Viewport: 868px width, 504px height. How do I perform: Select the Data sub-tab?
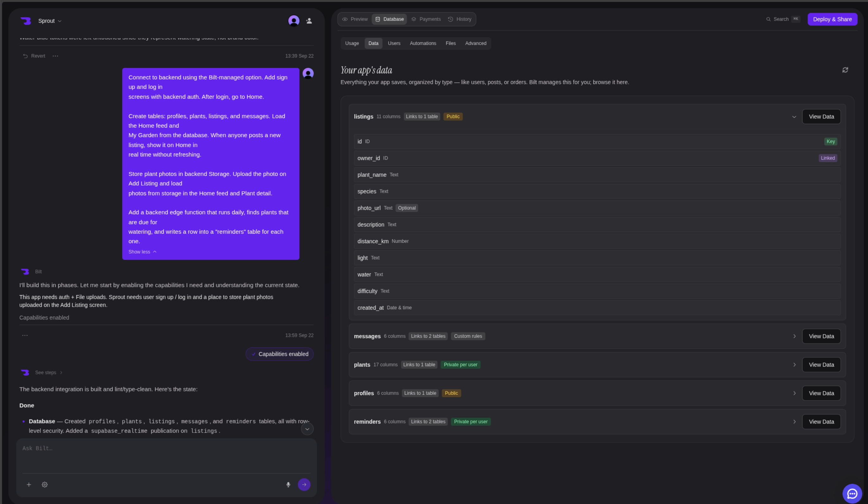(373, 43)
